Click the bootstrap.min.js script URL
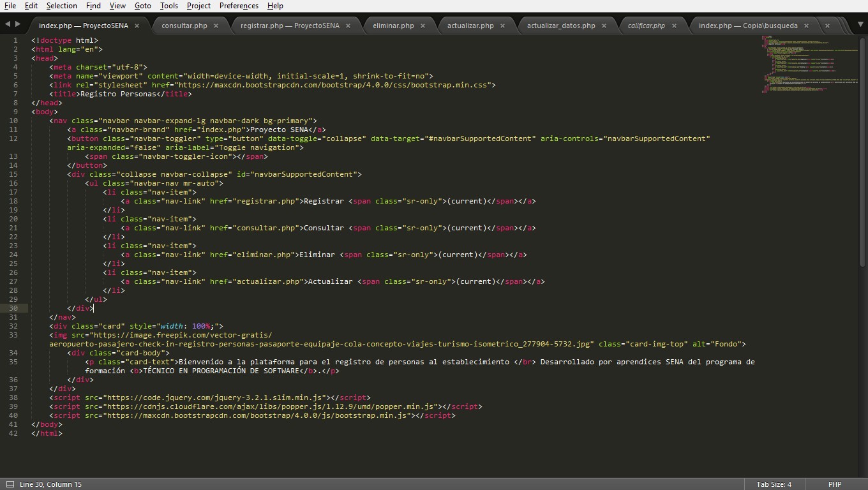This screenshot has width=868, height=490. [x=258, y=415]
